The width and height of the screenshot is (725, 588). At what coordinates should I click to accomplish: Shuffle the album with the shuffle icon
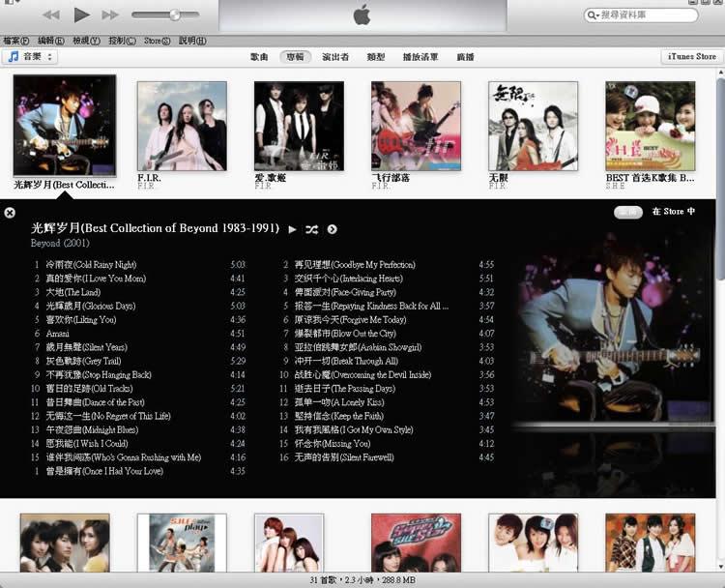[x=311, y=229]
